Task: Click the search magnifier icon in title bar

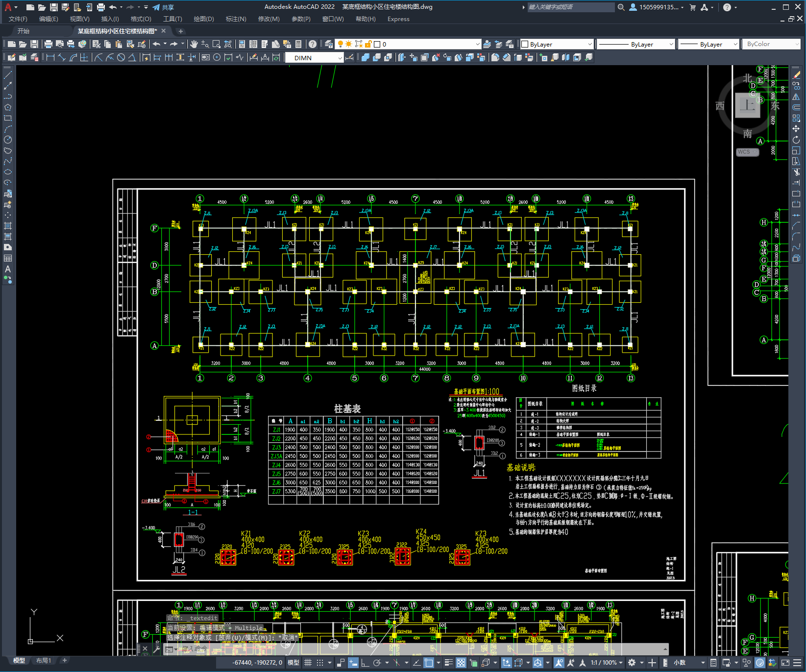Action: (x=621, y=7)
